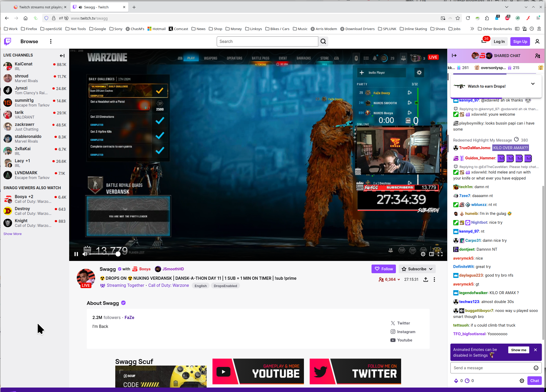
Task: Click in the Twitch Search field
Action: tap(267, 41)
